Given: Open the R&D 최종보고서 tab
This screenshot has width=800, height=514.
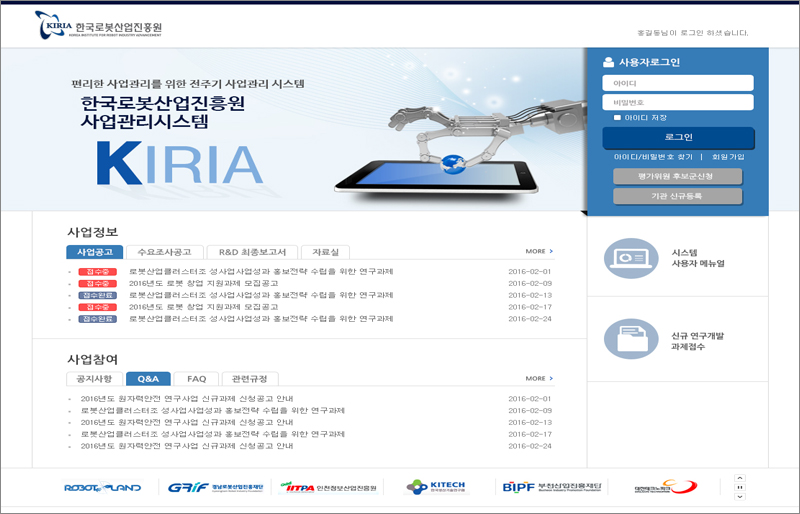Looking at the screenshot, I should click(x=252, y=252).
